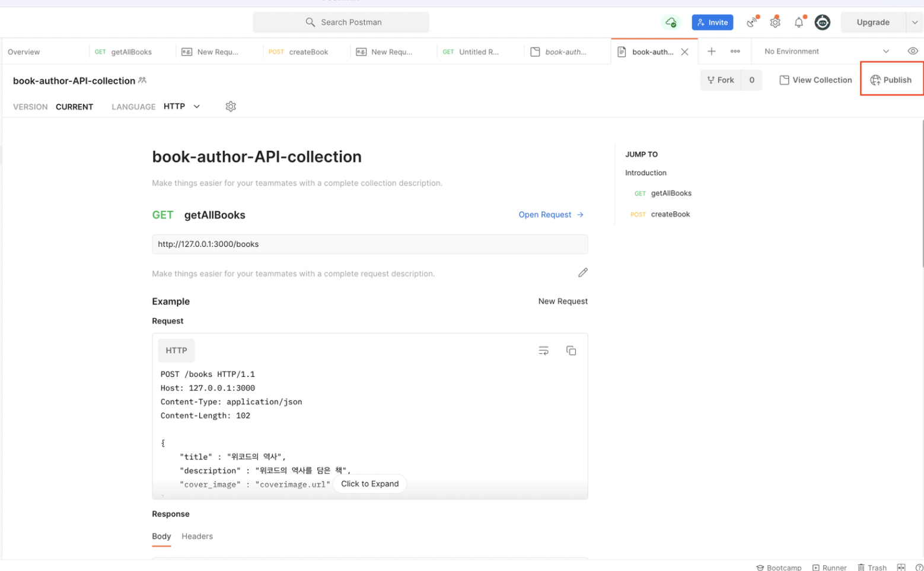Viewport: 924px width, 571px height.
Task: Click the fork count 0
Action: coord(751,80)
